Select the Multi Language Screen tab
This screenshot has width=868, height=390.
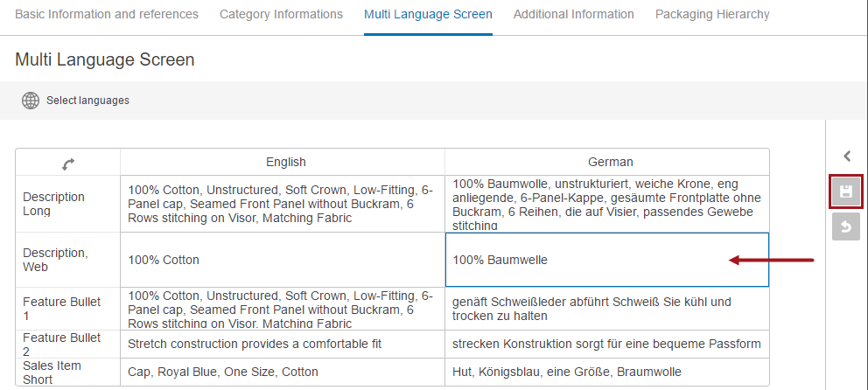(x=428, y=14)
